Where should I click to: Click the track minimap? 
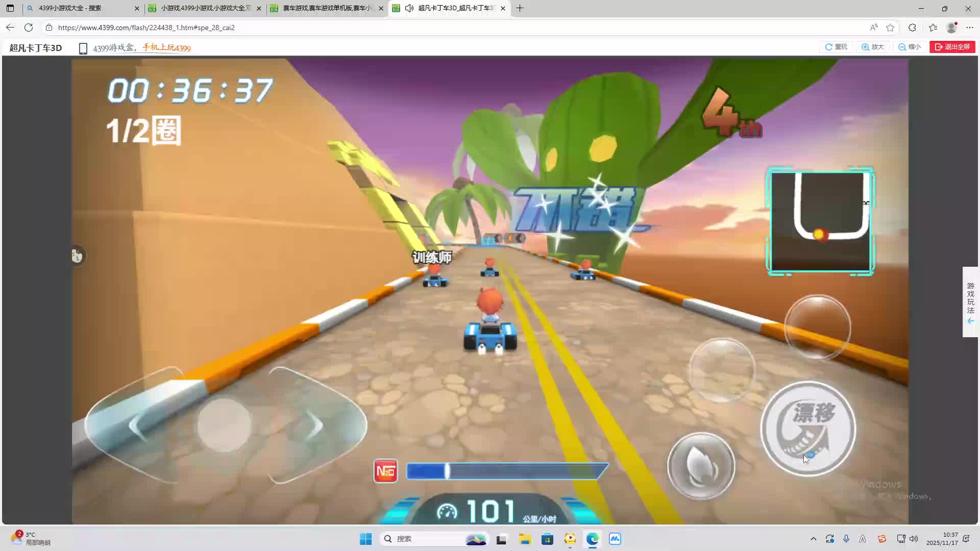820,221
